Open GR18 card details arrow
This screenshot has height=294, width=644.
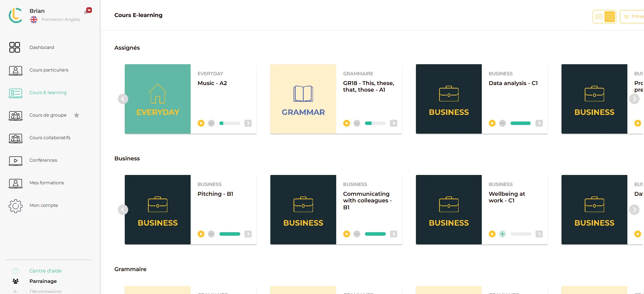(x=393, y=123)
